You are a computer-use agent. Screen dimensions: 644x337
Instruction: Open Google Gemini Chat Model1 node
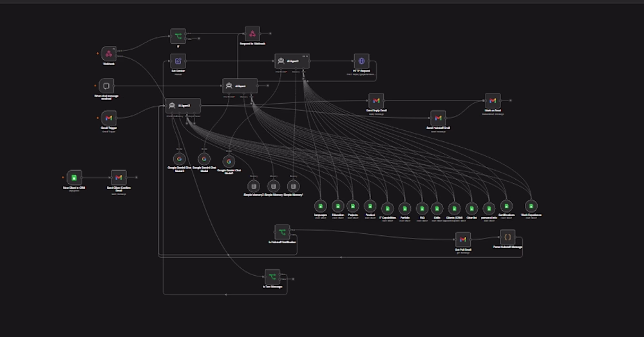(x=229, y=162)
